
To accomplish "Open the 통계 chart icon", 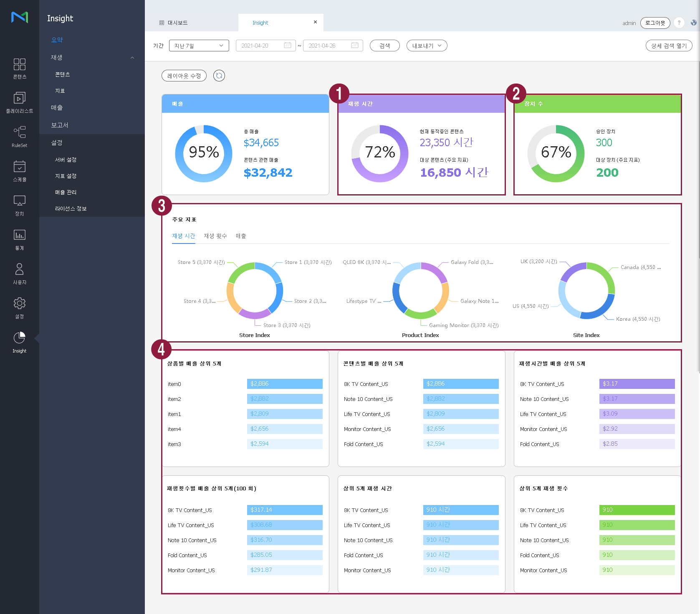I will [x=19, y=239].
